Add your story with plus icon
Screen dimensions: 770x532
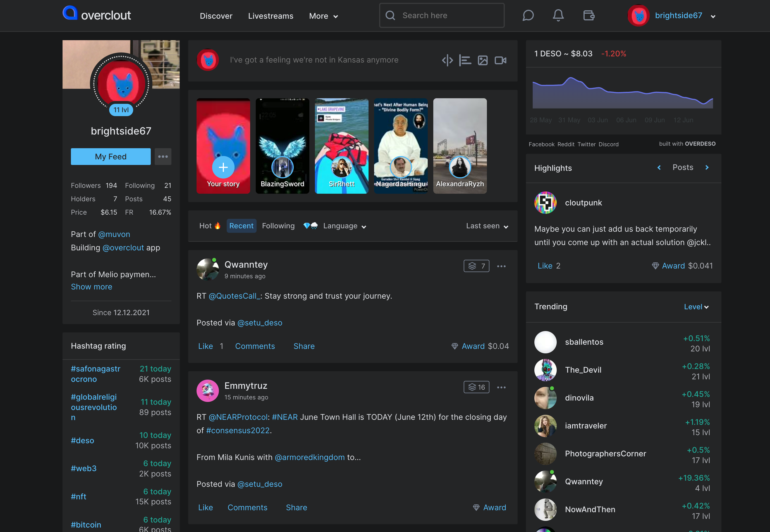coord(223,167)
